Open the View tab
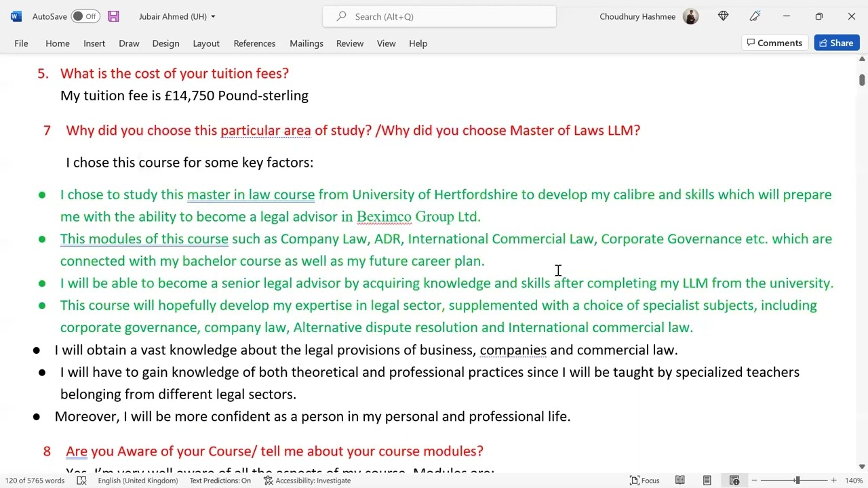 pos(386,43)
